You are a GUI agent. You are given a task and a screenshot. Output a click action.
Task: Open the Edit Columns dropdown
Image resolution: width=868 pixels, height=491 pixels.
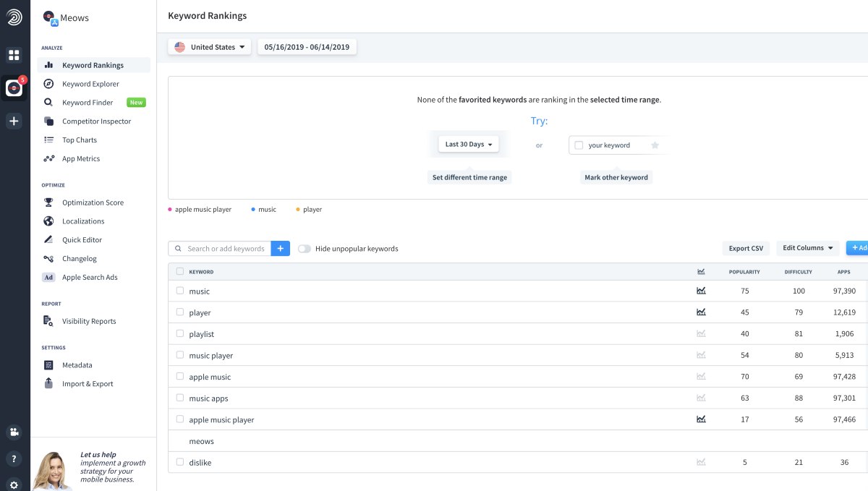pyautogui.click(x=808, y=248)
